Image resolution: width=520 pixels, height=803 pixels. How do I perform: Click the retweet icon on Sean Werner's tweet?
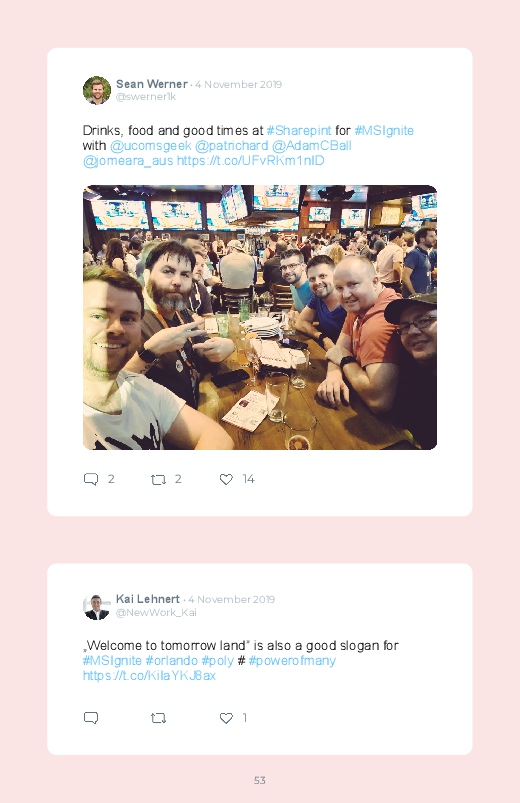158,479
